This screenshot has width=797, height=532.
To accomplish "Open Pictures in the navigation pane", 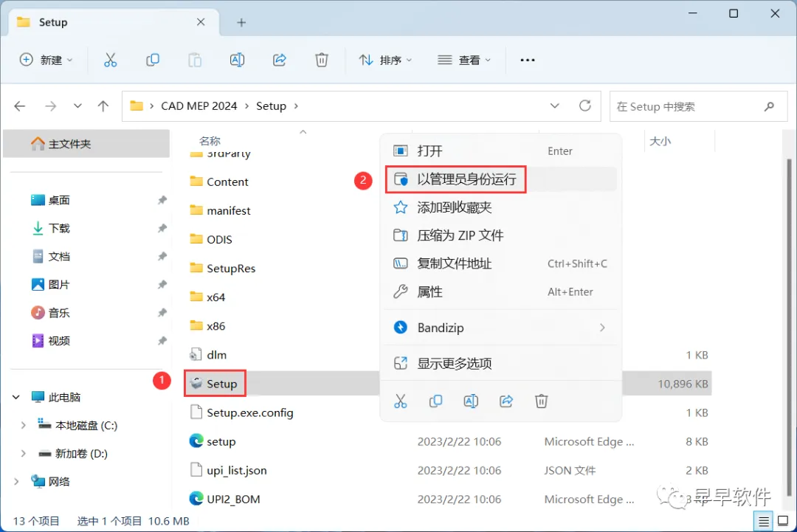I will pos(59,285).
